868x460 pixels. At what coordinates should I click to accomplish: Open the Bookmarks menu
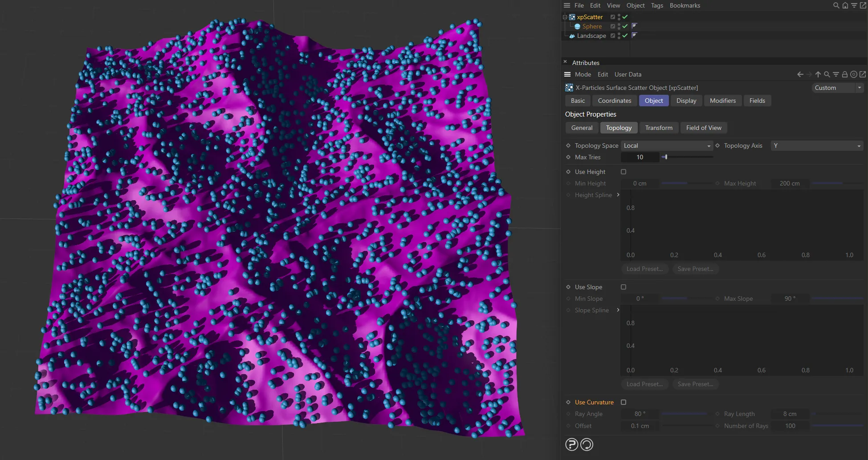pyautogui.click(x=685, y=5)
